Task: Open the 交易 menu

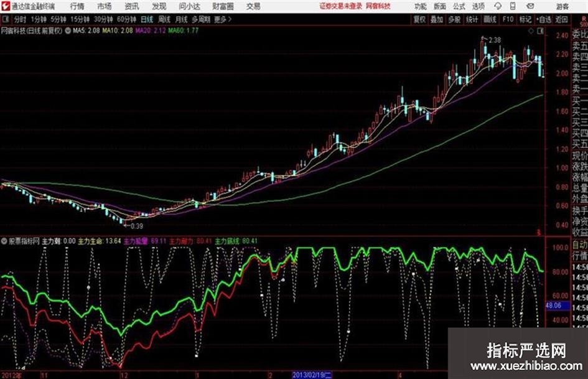Action: pos(253,6)
